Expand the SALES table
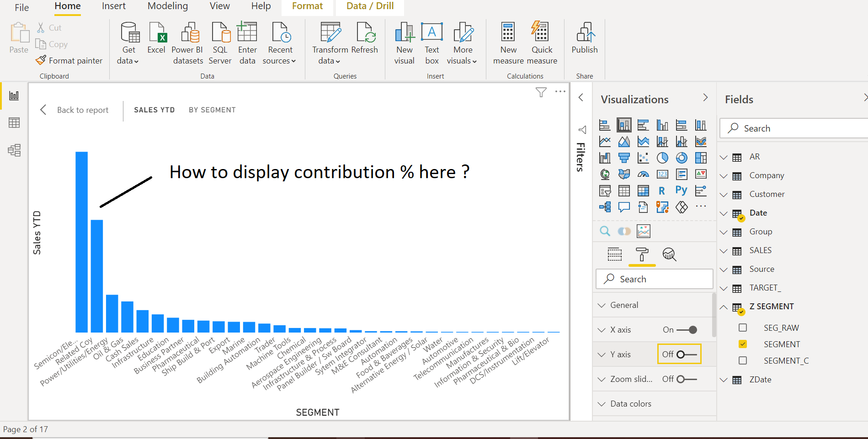868x439 pixels. (x=724, y=251)
